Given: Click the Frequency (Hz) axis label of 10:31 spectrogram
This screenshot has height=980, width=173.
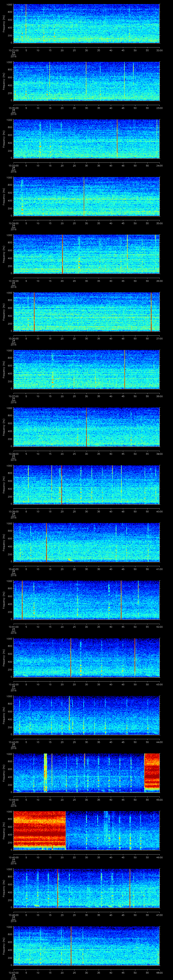Looking at the screenshot, I should [x=4, y=24].
